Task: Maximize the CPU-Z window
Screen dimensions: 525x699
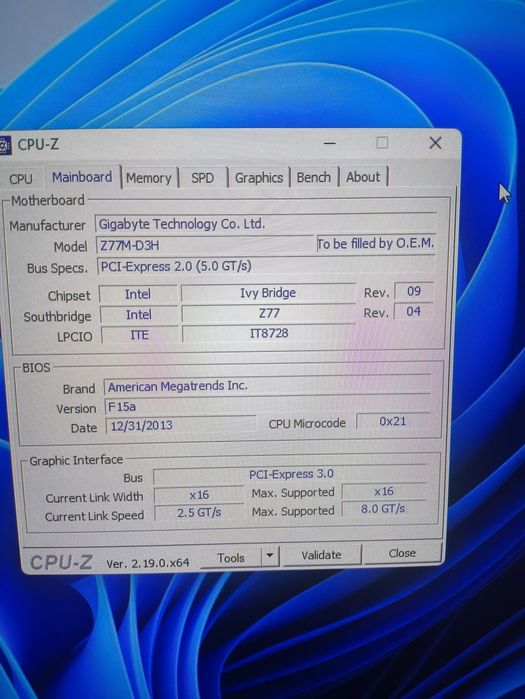Action: click(382, 143)
